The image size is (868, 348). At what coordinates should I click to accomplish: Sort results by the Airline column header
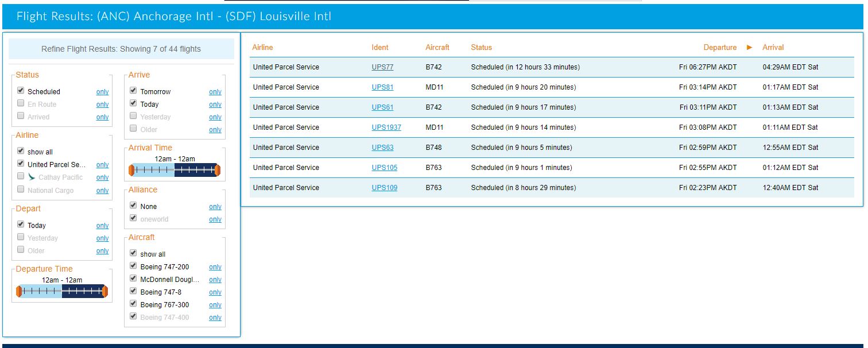262,47
